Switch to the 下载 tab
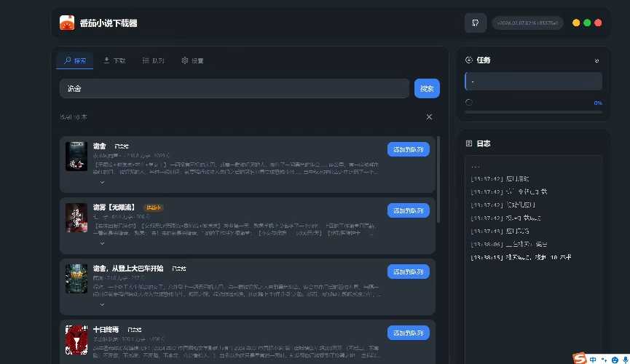The image size is (630, 364). [115, 60]
